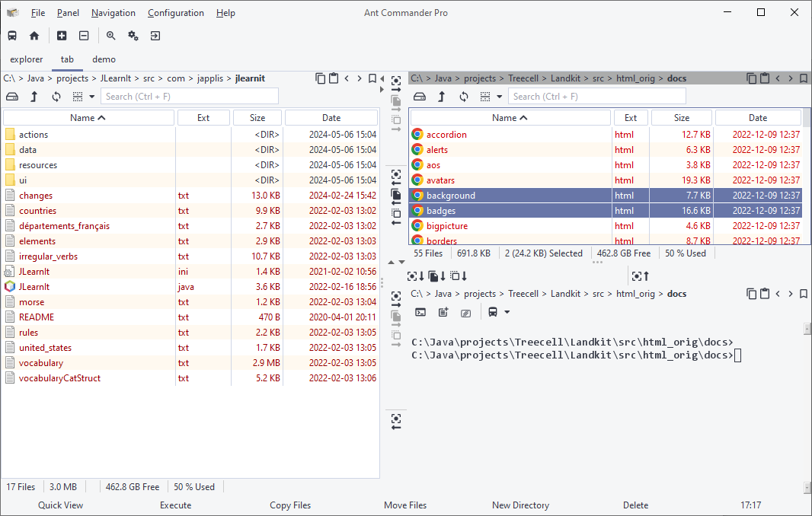Click the sync path up arrow icon
Viewport: 812px width, 516px height.
click(x=641, y=276)
